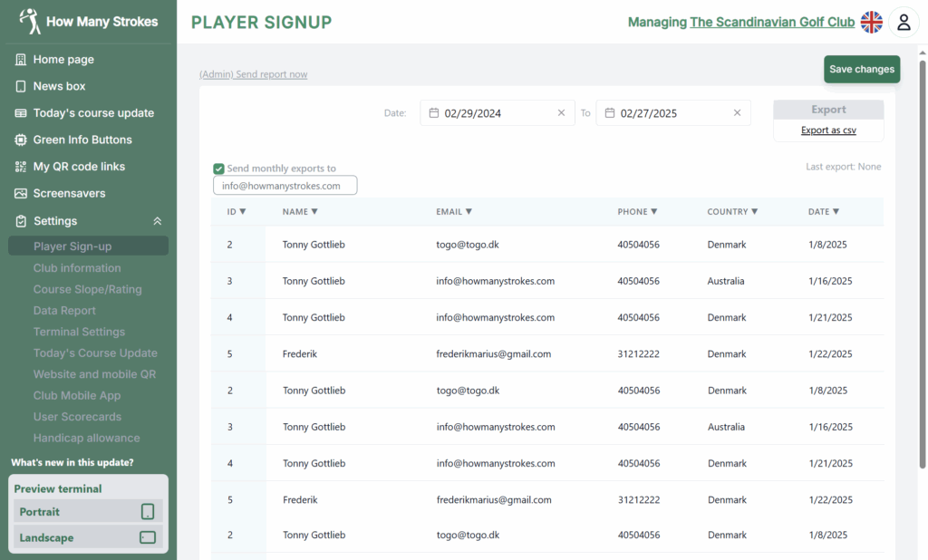928x560 pixels.
Task: Click the Screensavers picture icon
Action: 21,194
